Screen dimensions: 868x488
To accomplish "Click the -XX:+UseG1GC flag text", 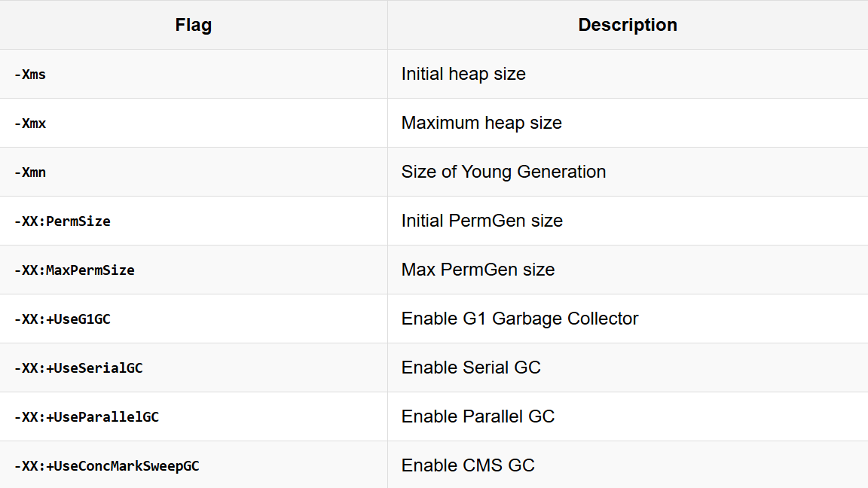I will (62, 319).
